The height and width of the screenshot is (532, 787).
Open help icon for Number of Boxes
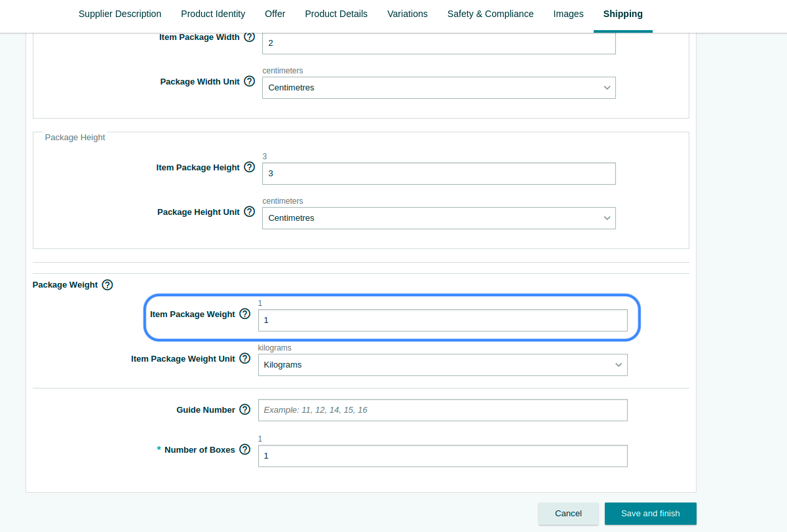pyautogui.click(x=244, y=449)
